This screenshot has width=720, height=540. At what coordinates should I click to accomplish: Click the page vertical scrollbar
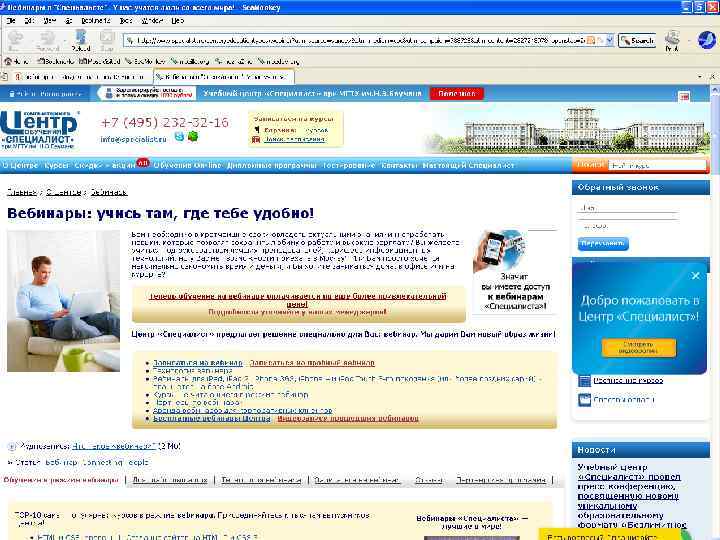pyautogui.click(x=715, y=312)
